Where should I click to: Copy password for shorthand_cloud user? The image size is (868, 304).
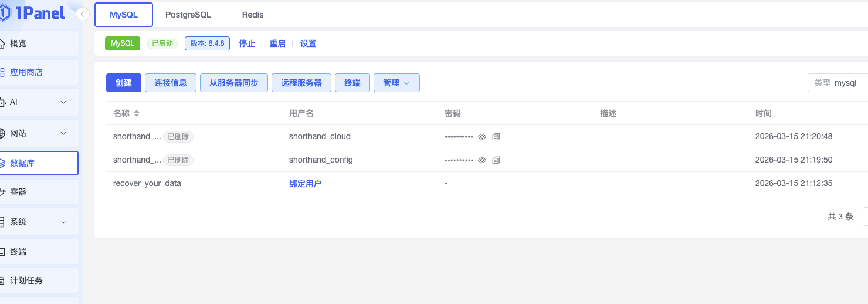[x=496, y=137]
